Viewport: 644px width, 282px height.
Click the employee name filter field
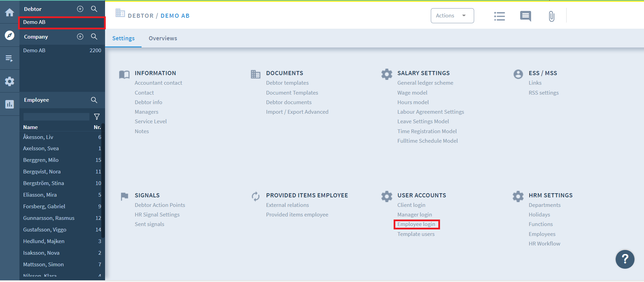coord(56,117)
